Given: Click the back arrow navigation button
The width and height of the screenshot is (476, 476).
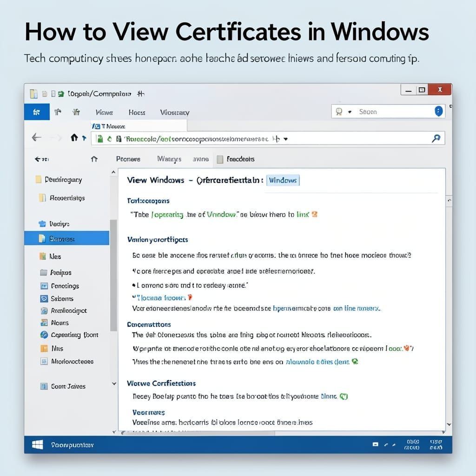Looking at the screenshot, I should (x=37, y=138).
